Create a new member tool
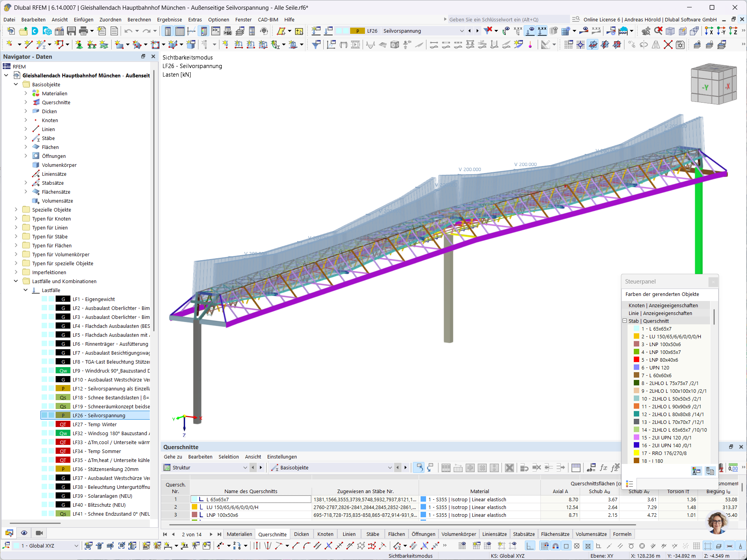 click(x=40, y=45)
